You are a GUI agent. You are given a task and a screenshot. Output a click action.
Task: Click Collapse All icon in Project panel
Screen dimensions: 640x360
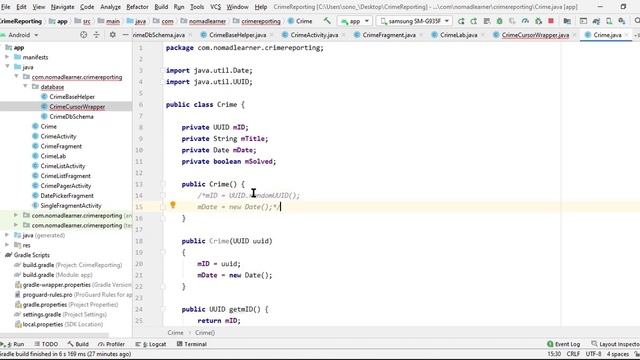[x=96, y=35]
